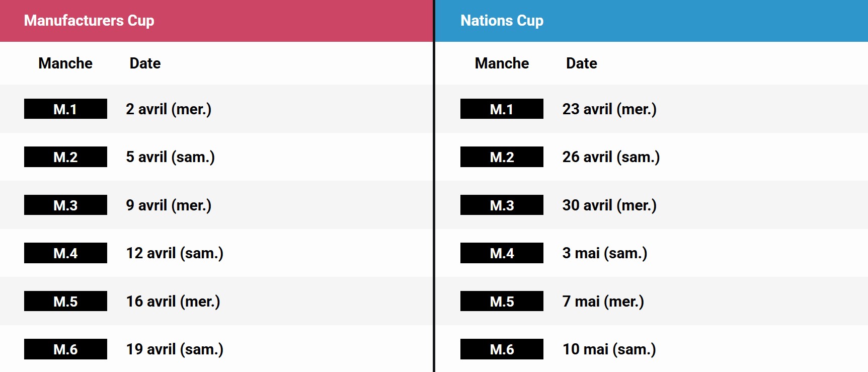Click the 19 avril (sam.) date
868x372 pixels.
[x=175, y=349]
